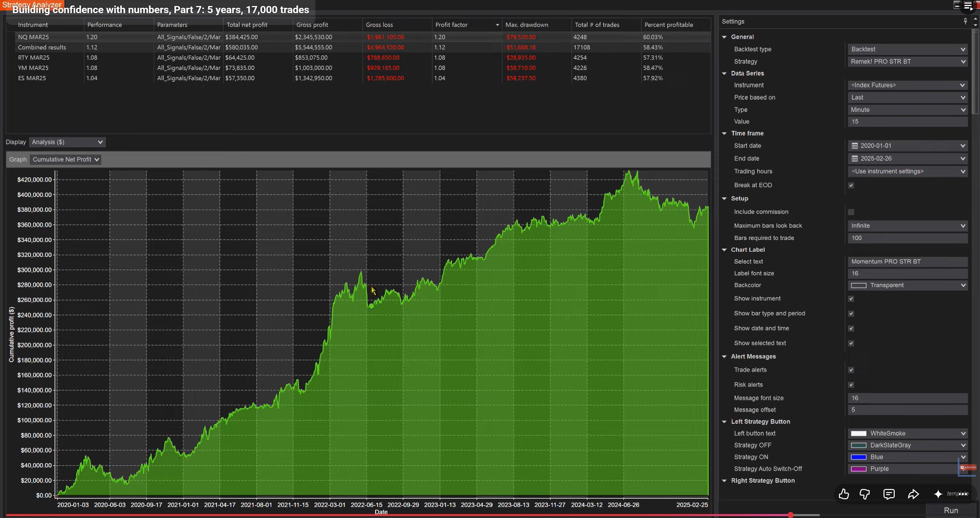Open the comments speech bubble icon
The image size is (980, 518).
click(x=889, y=494)
